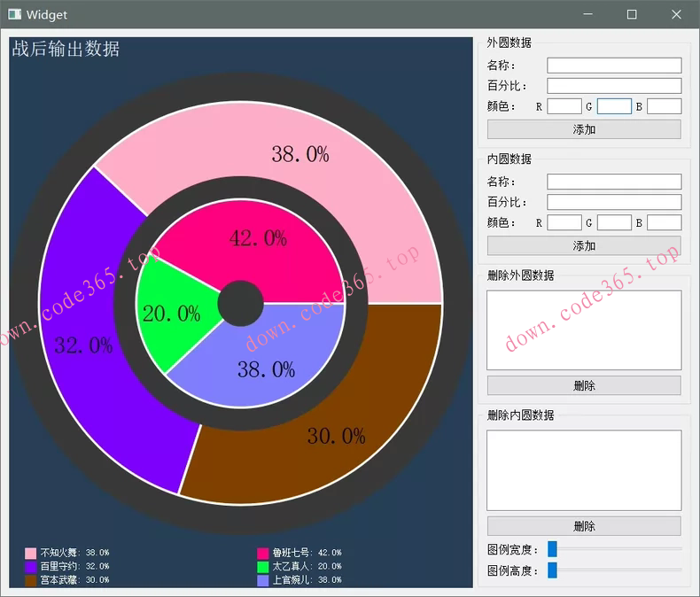The height and width of the screenshot is (597, 700).
Task: Click the 图例高度 slider handle
Action: (552, 570)
